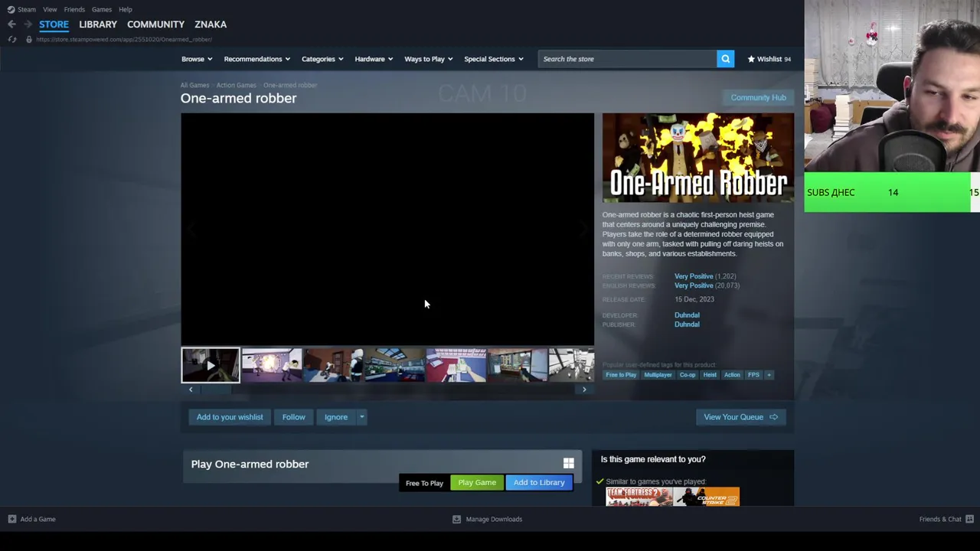This screenshot has height=551, width=980.
Task: Click the store page URL text
Action: (x=124, y=39)
